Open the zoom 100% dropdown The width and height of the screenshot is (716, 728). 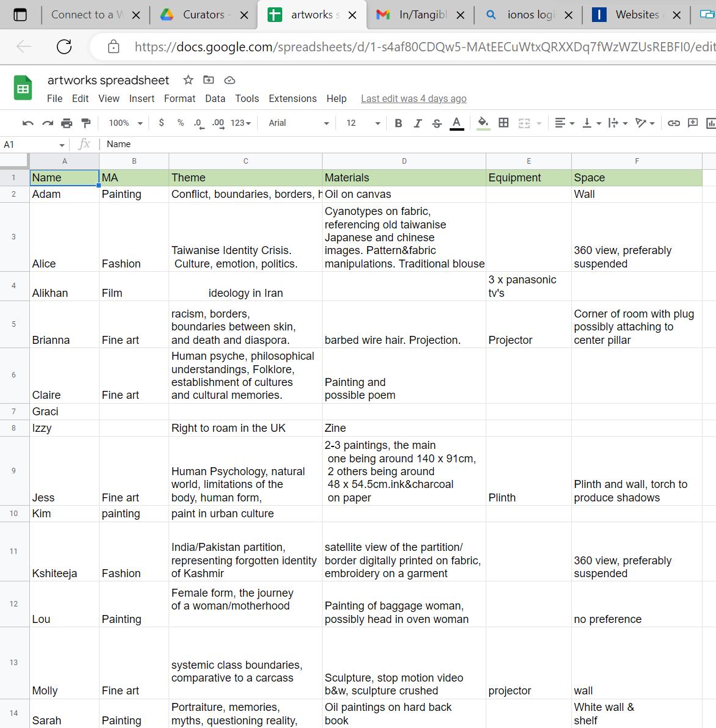point(125,123)
